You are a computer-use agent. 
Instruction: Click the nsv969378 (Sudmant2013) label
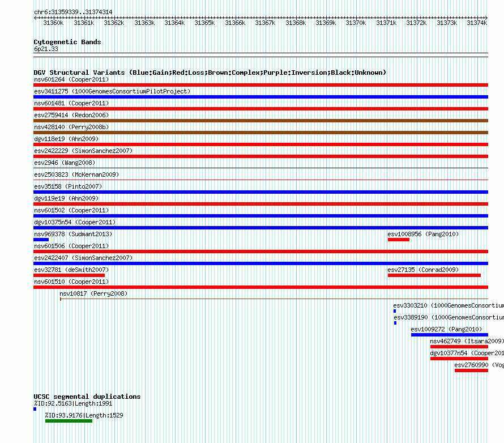(x=73, y=234)
